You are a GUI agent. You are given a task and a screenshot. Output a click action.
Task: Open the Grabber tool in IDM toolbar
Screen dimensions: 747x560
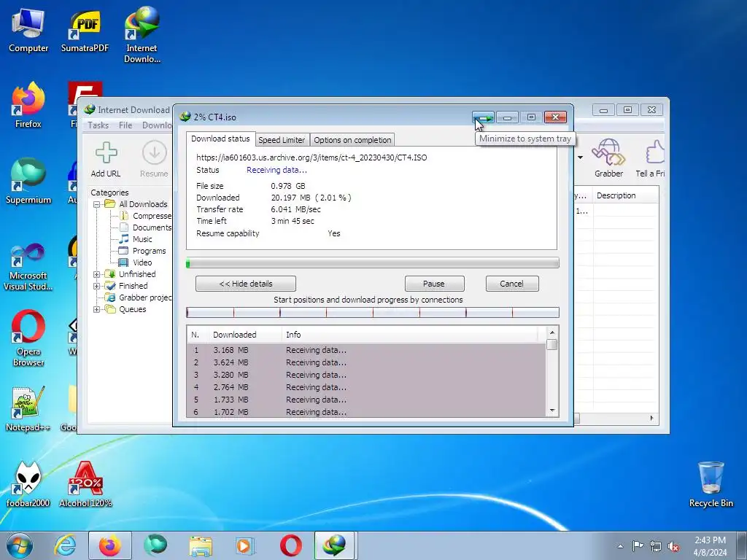click(608, 152)
